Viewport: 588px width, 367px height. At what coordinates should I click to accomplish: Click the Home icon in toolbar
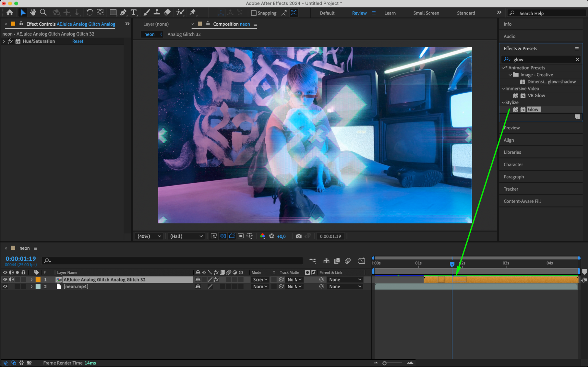point(10,12)
